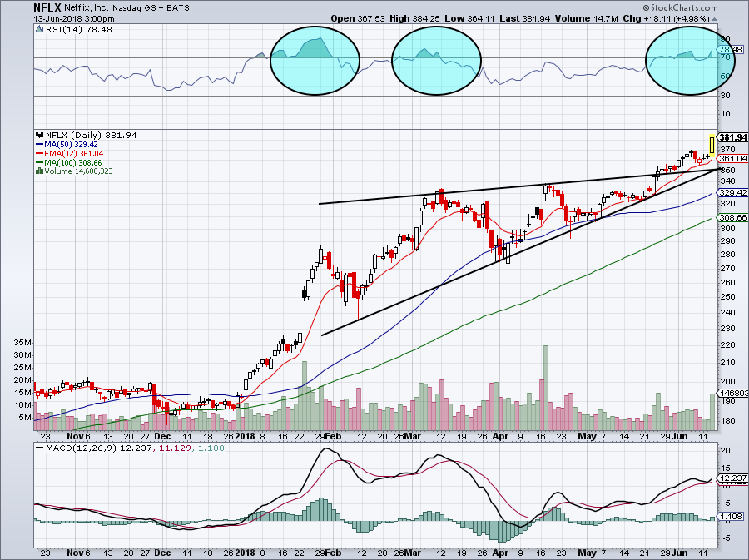Click the 10M volume axis label
Viewport: 749px width, 560px height.
23,405
